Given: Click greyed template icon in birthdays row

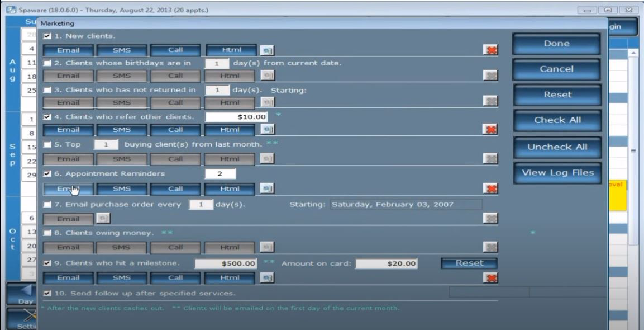Looking at the screenshot, I should (x=268, y=76).
